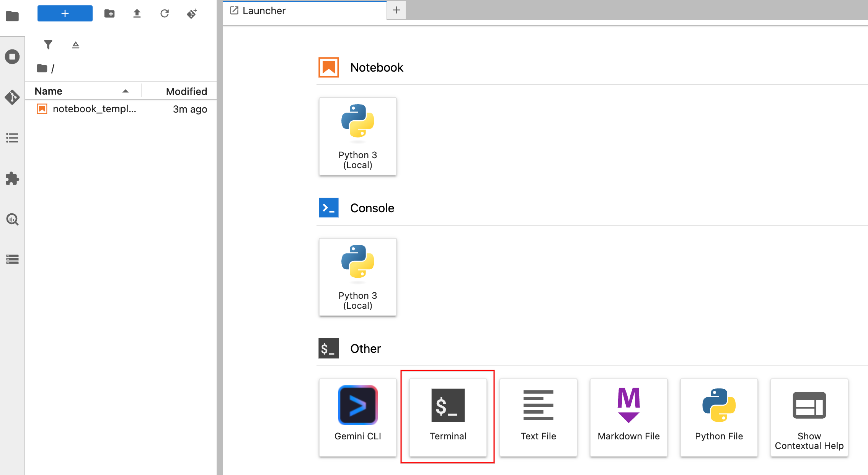Open the Git sidebar panel
868x475 pixels.
click(12, 97)
